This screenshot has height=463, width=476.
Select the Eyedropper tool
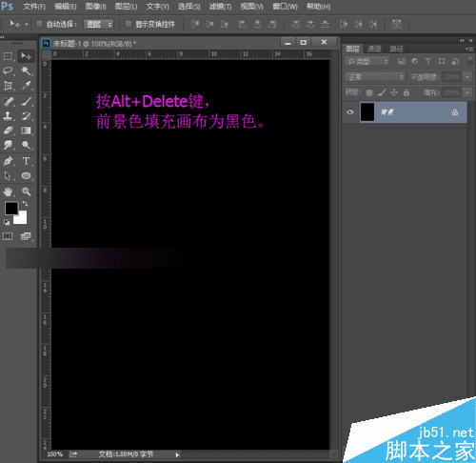pos(26,86)
